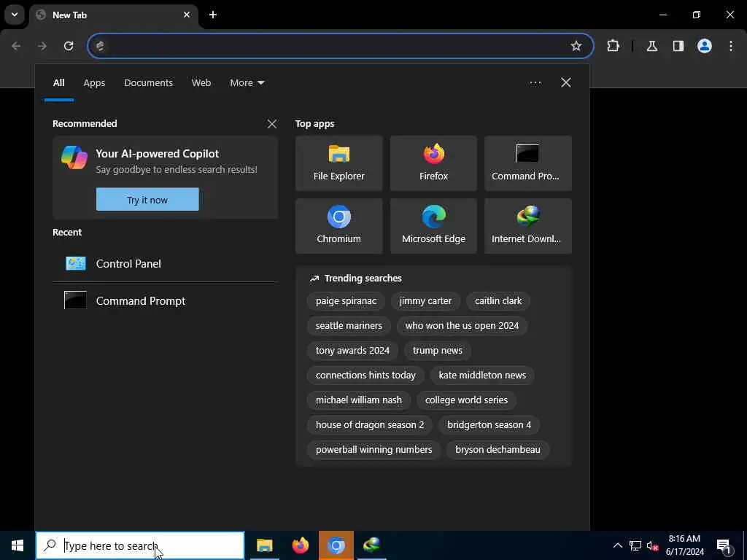The width and height of the screenshot is (747, 560).
Task: Show hidden system tray icons
Action: [x=617, y=545]
